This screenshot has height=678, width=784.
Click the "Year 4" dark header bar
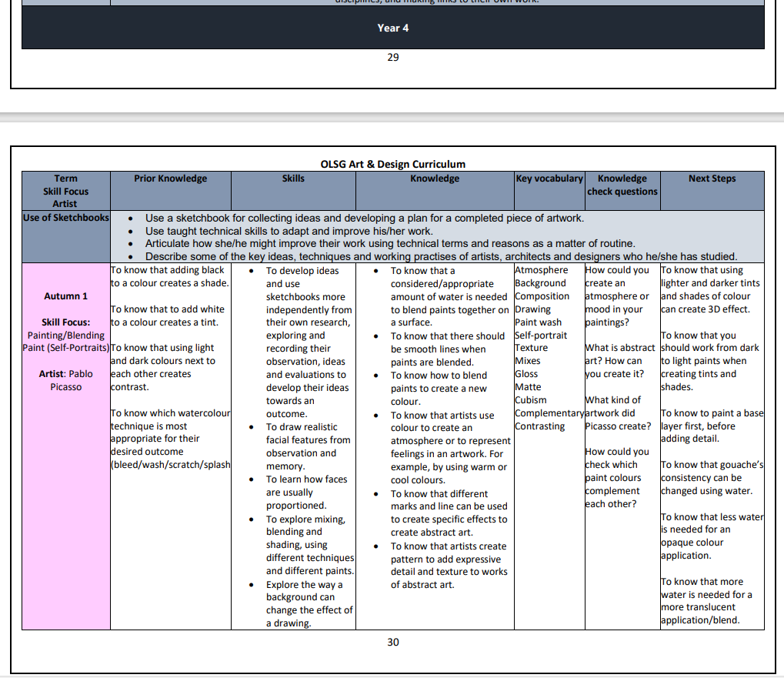[392, 28]
